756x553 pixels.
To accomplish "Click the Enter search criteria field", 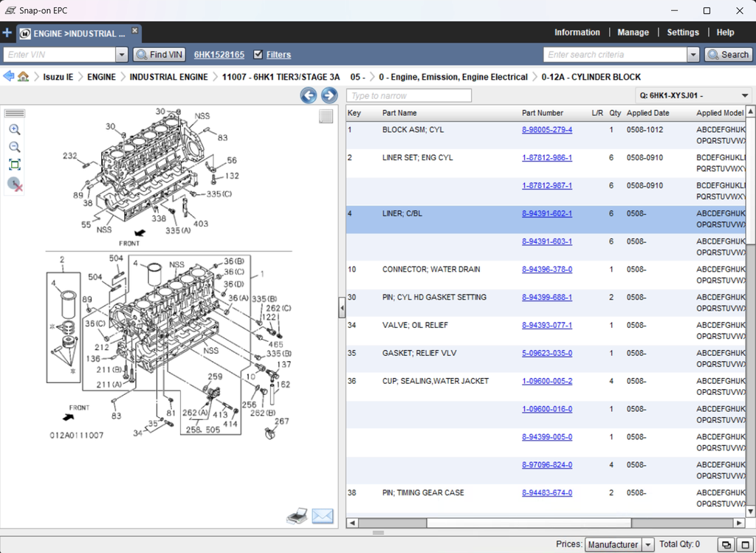I will [615, 55].
